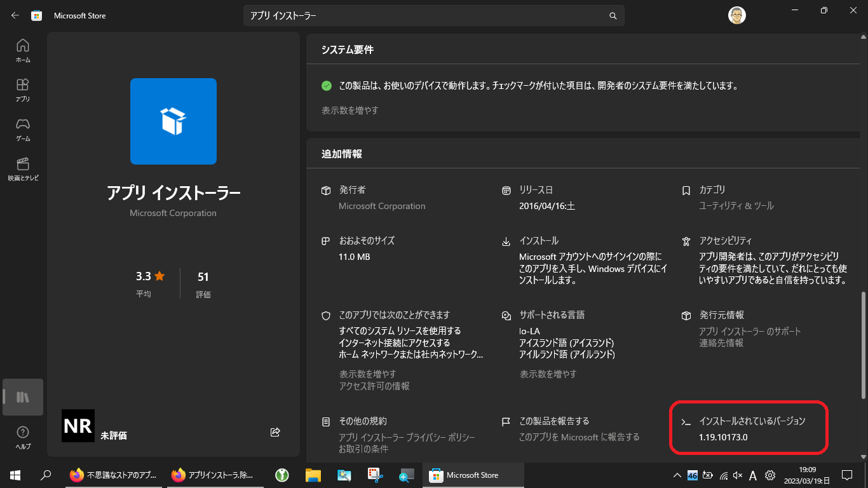This screenshot has height=488, width=868.
Task: Click the 11.0 MB size value
Action: coord(354,257)
